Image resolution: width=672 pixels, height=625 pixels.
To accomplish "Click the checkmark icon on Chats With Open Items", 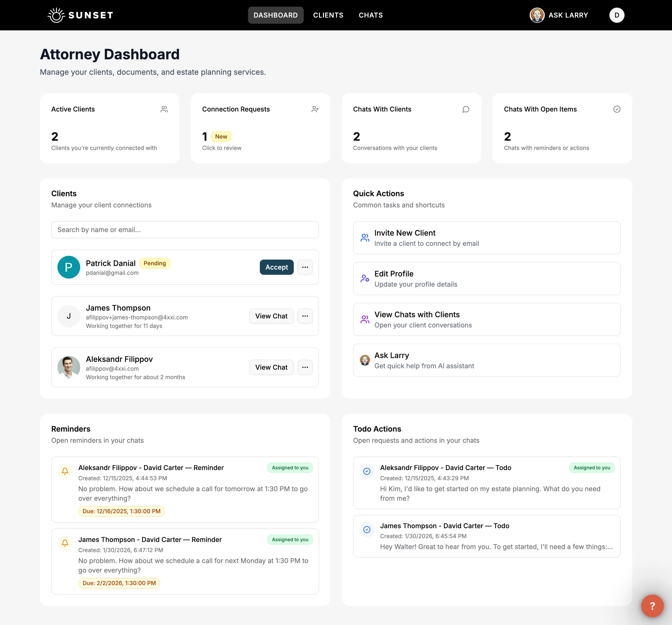I will (617, 109).
